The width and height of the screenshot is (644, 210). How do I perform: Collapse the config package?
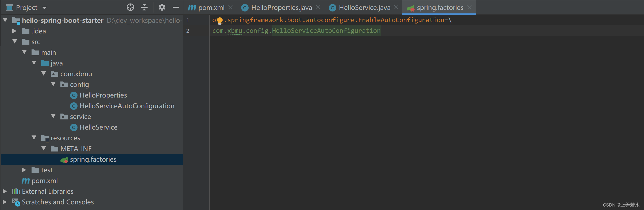pos(53,84)
